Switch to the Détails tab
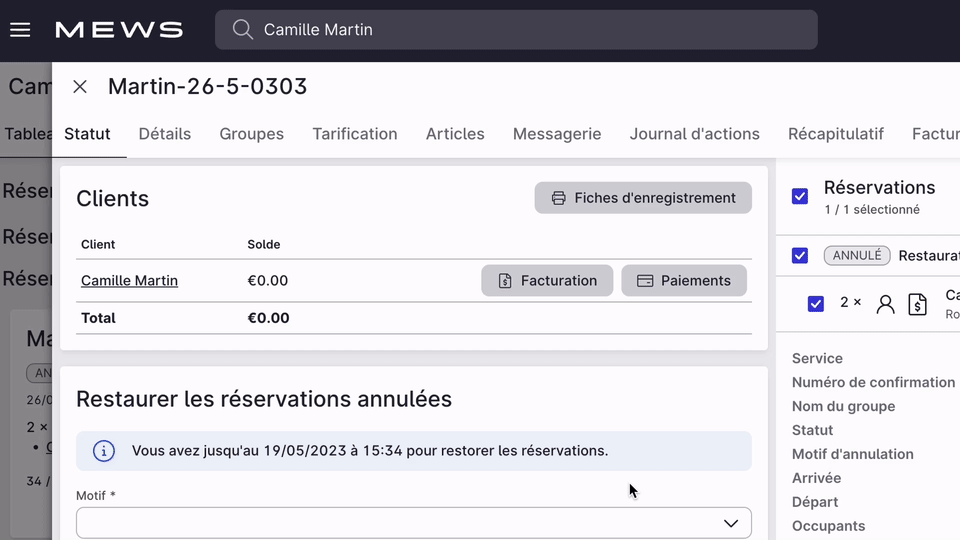Viewport: 960px width, 540px height. (165, 134)
